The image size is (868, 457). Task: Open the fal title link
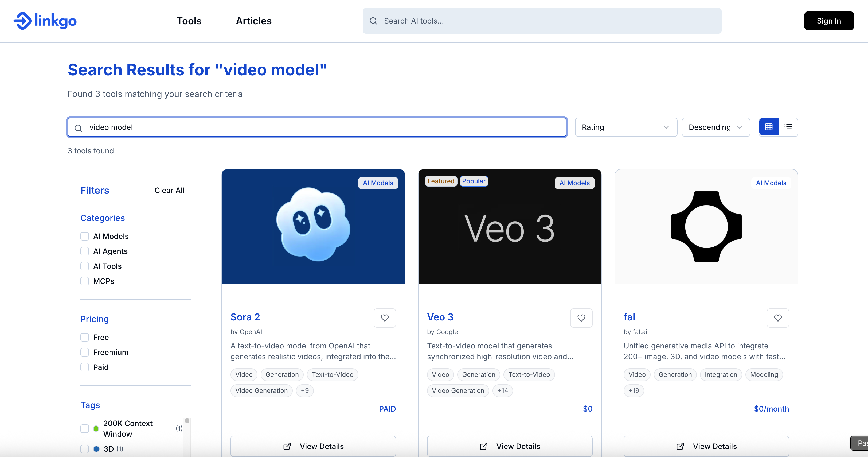coord(629,317)
